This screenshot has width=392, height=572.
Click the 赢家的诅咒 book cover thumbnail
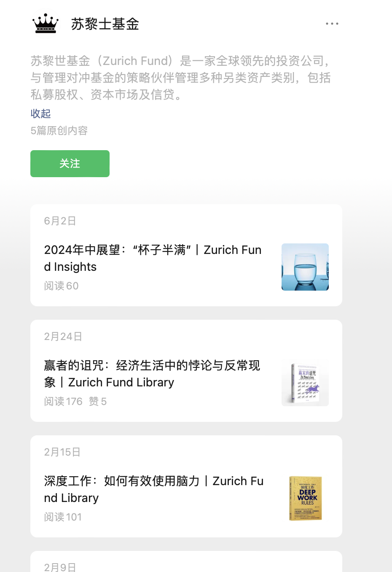(305, 383)
